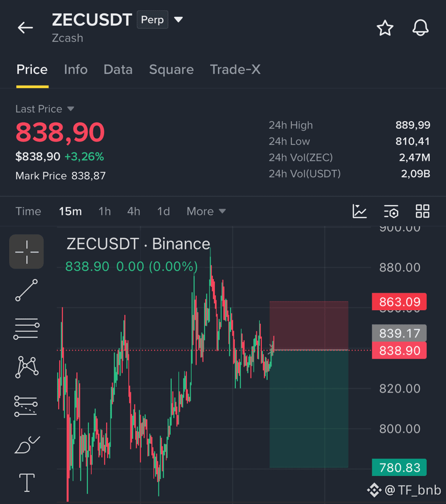The image size is (446, 504).
Task: Open price alerts via bell icon
Action: [420, 27]
